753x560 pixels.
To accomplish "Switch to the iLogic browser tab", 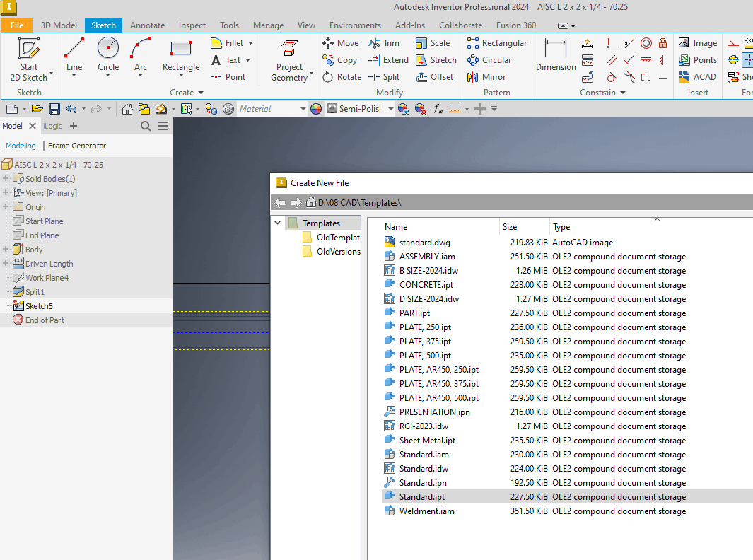I will (x=52, y=126).
